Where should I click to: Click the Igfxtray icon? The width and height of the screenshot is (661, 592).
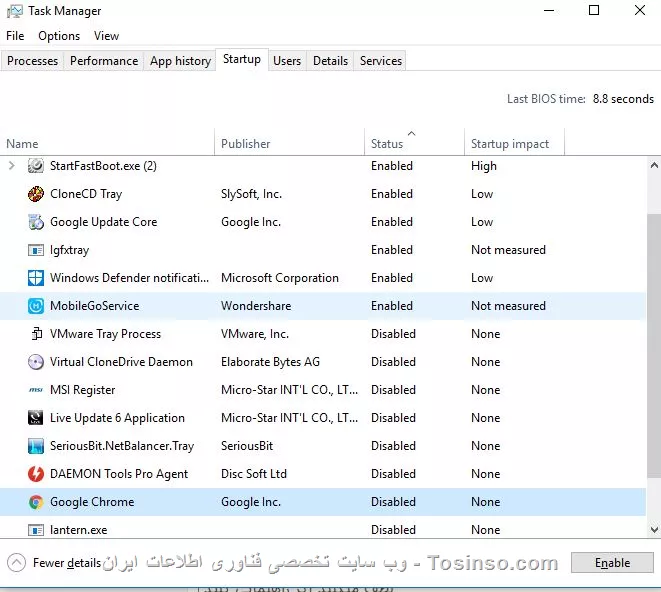[36, 250]
